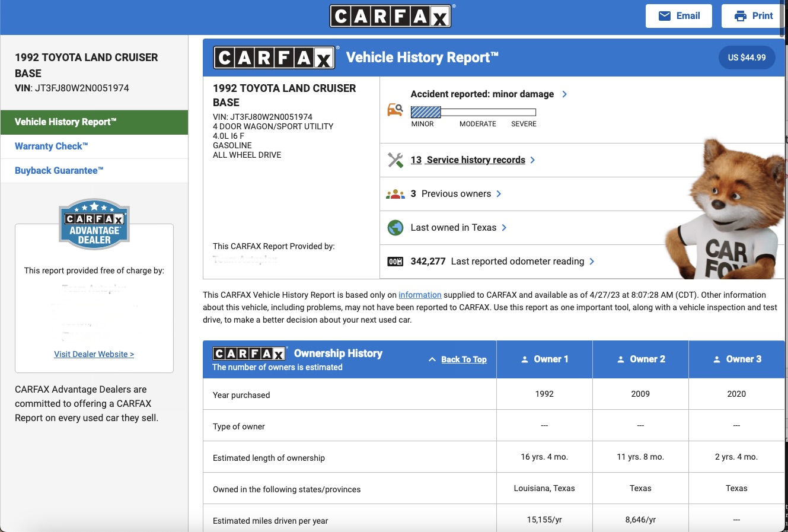Click the 342,277 odometer value

[x=428, y=262]
